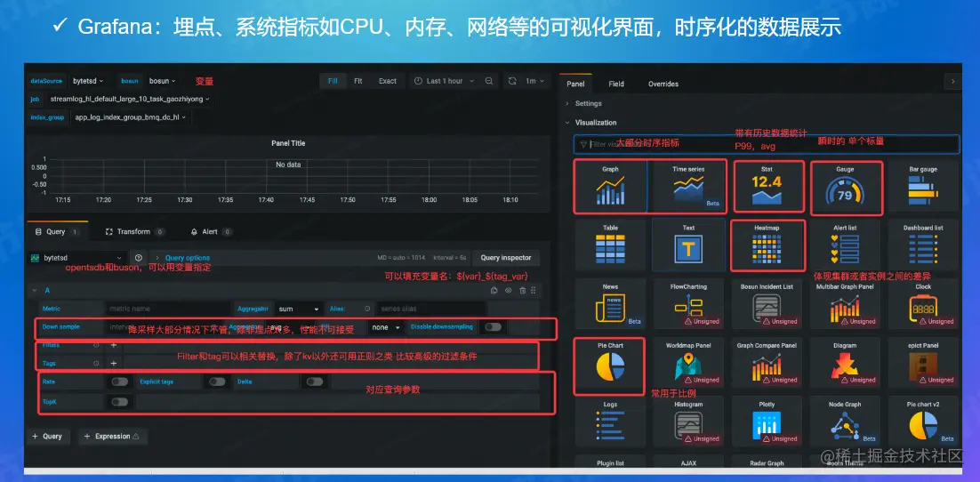Open the Last 1 hour time picker
Image resolution: width=980 pixels, height=482 pixels.
coord(443,81)
